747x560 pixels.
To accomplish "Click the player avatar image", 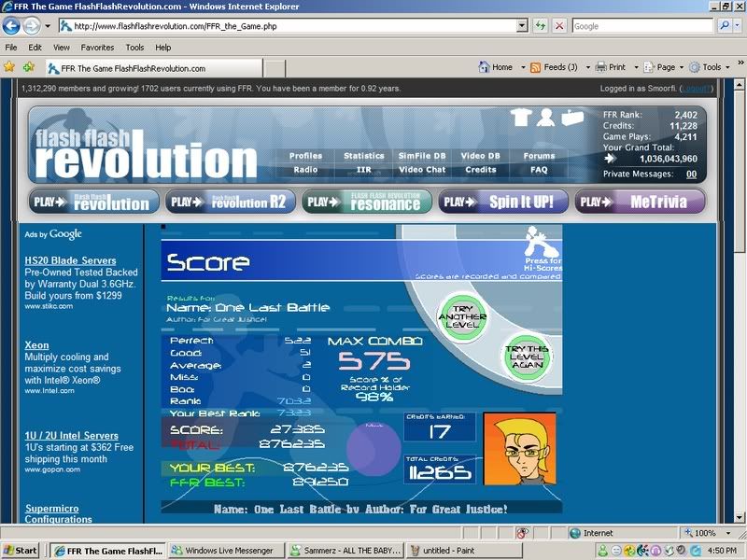I will point(520,449).
